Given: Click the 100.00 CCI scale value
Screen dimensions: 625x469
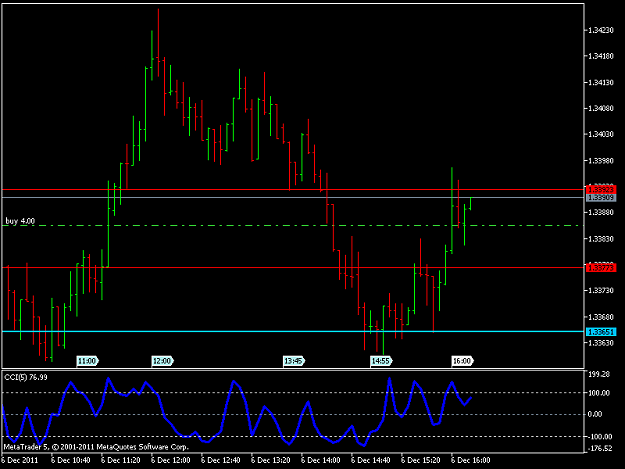Looking at the screenshot, I should [598, 393].
